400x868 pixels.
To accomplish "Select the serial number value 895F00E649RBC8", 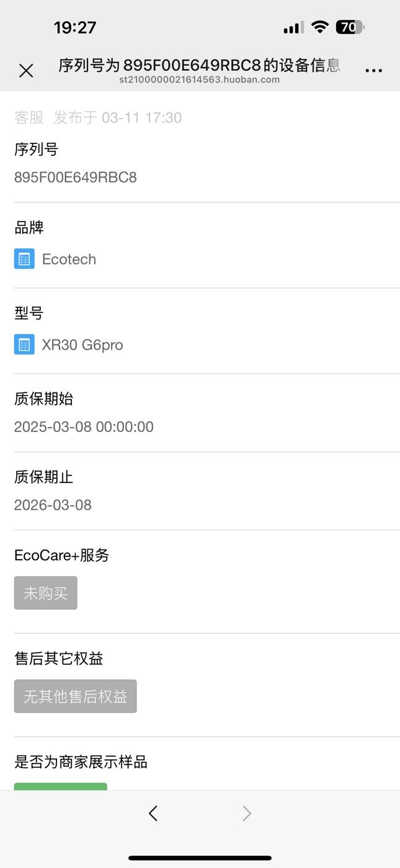I will click(75, 178).
